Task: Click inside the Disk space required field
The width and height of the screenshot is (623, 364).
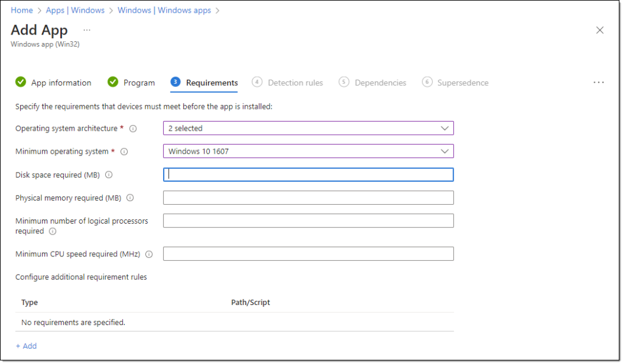Action: point(308,174)
